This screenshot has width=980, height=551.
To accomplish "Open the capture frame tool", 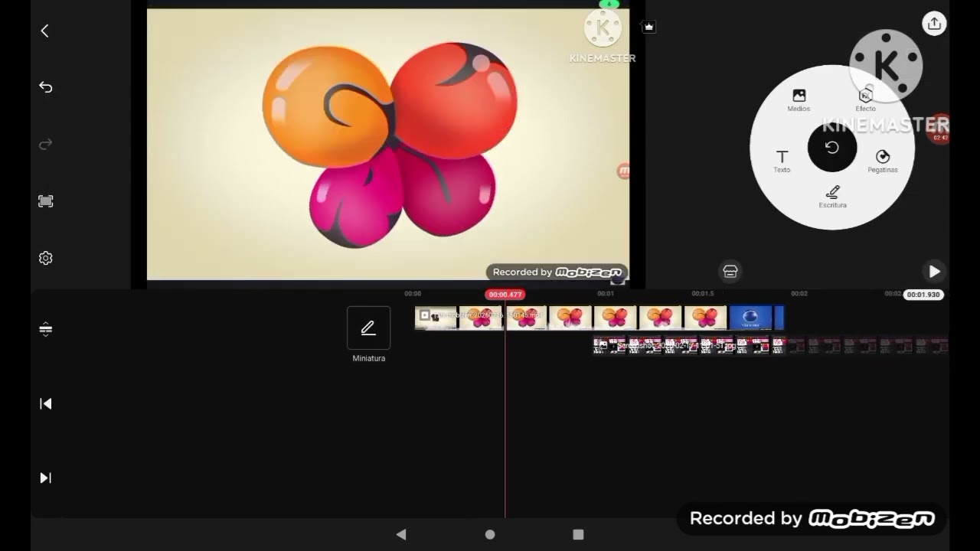I will click(x=45, y=201).
